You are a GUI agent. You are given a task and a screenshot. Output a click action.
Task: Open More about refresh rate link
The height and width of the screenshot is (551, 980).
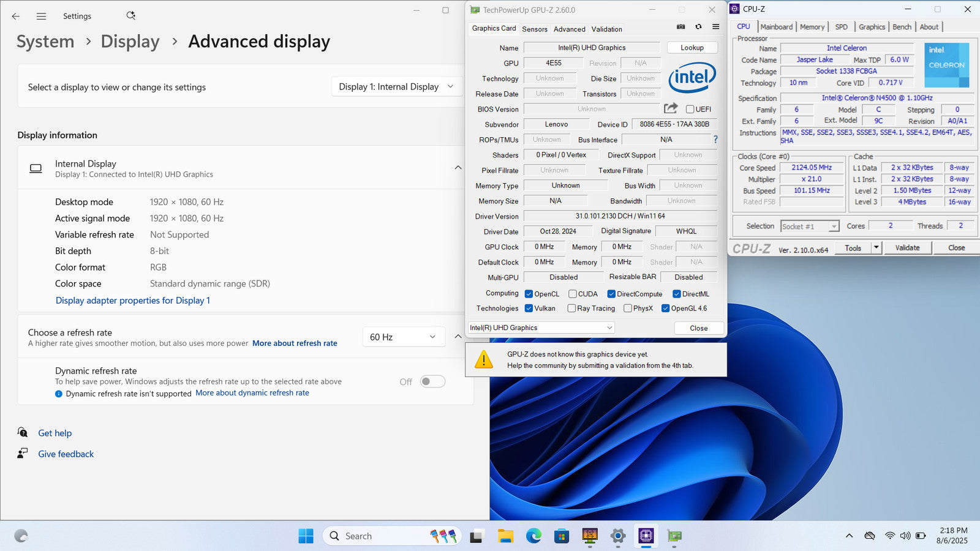point(295,343)
